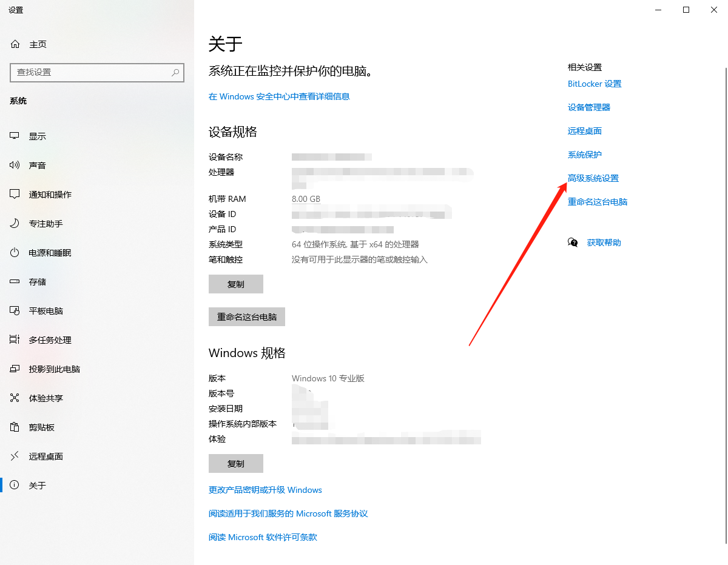Open the Device Manager link
The image size is (728, 565).
pos(588,107)
